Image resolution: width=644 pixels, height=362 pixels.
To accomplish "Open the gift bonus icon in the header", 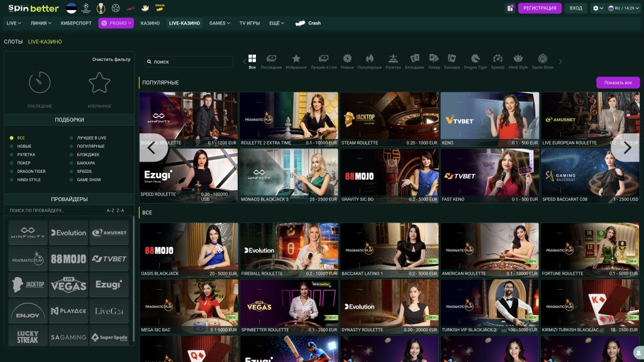I will click(510, 8).
